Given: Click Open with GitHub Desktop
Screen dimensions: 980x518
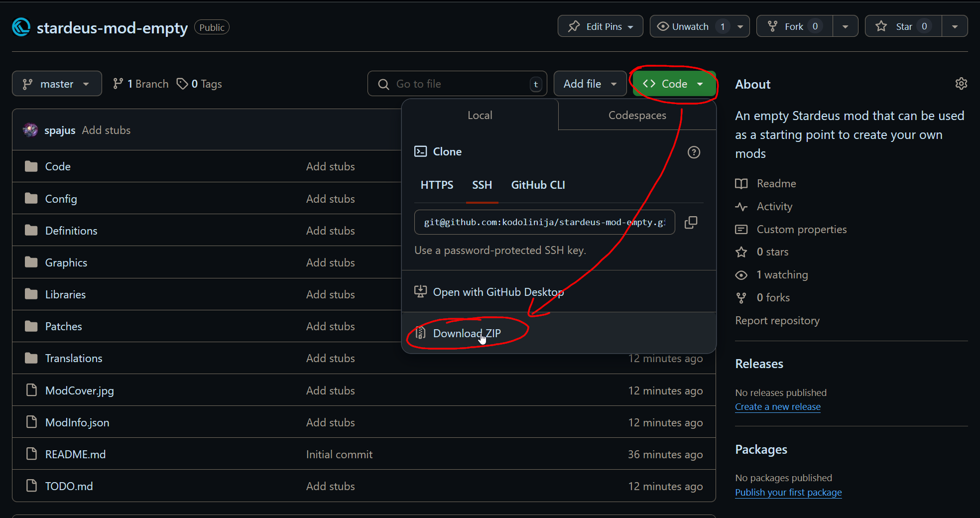Looking at the screenshot, I should pos(498,292).
